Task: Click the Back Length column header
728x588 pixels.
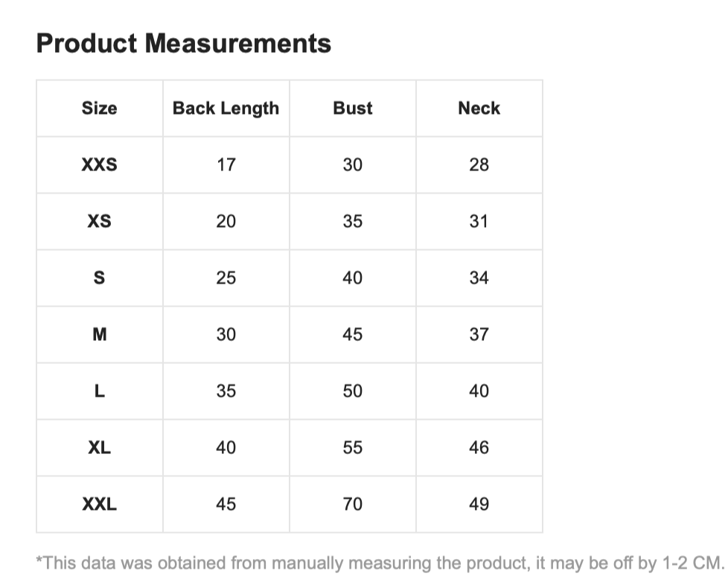Action: (x=226, y=108)
